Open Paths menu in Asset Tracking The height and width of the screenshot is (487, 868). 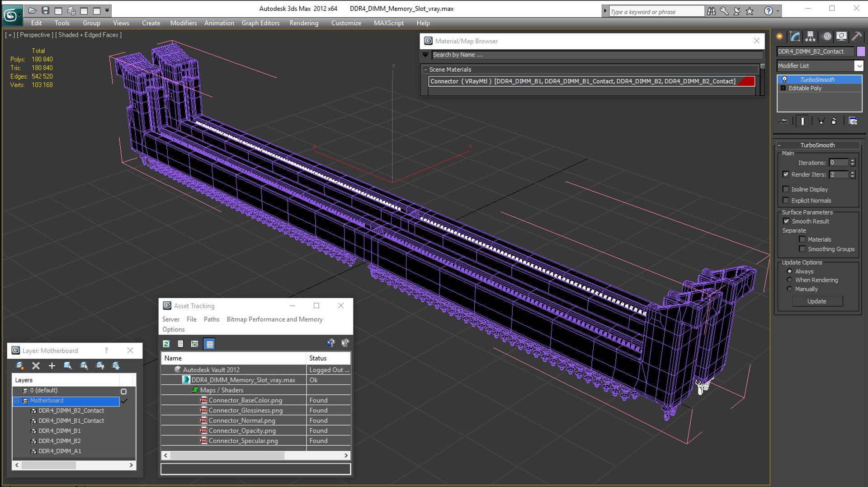(x=211, y=319)
